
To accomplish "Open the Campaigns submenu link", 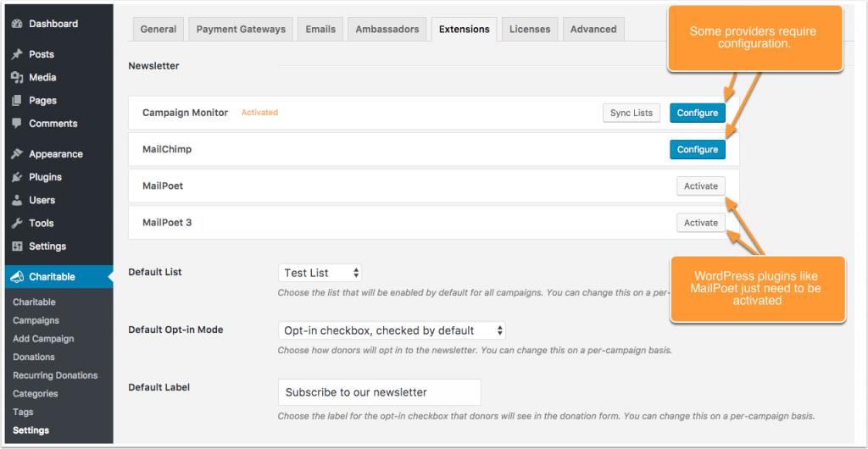I will 36,320.
